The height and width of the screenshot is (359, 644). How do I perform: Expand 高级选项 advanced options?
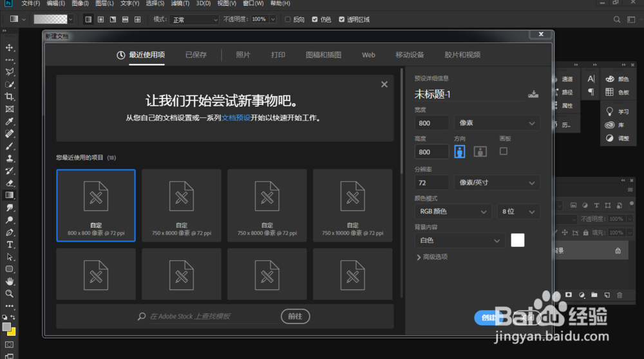tap(432, 257)
